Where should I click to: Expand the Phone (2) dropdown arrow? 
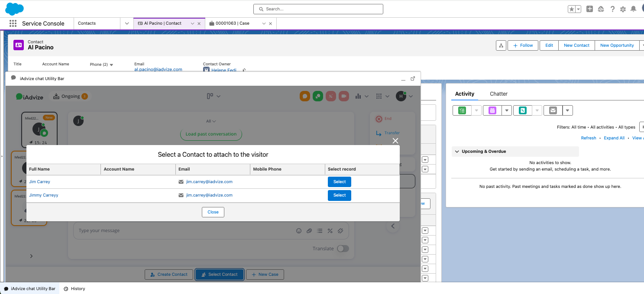click(x=111, y=65)
